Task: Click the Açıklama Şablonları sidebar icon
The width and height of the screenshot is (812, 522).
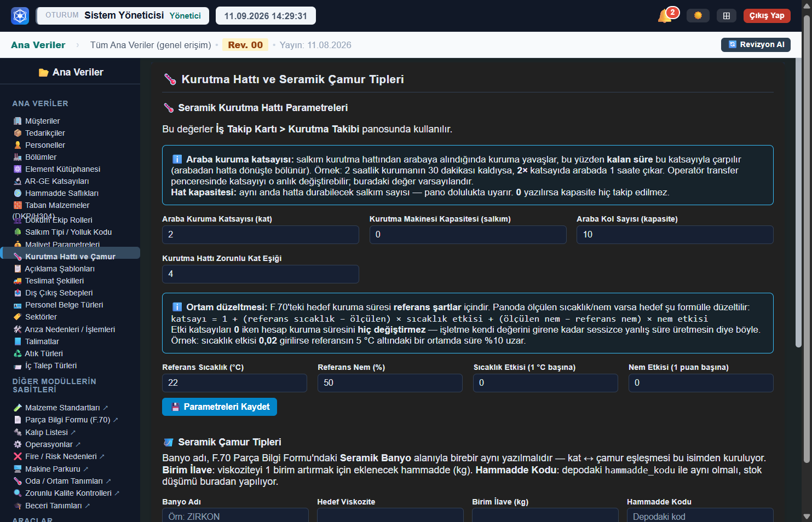Action: [x=18, y=269]
